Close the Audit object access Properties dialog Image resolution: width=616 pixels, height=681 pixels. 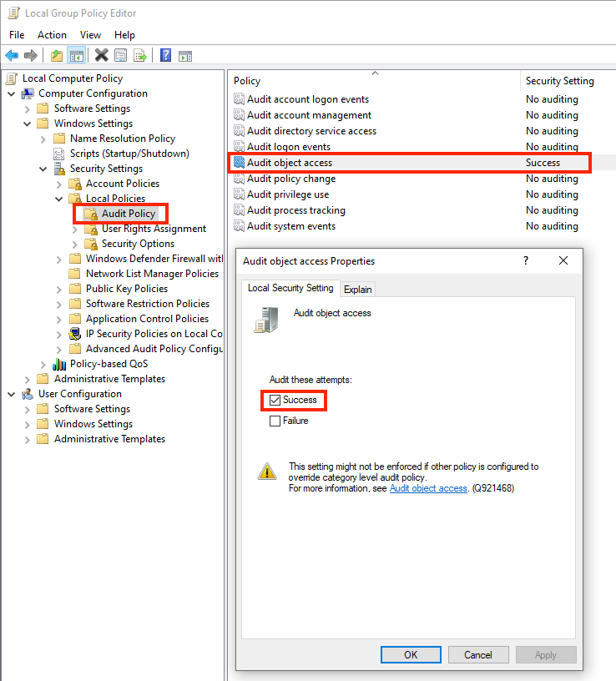pos(563,260)
